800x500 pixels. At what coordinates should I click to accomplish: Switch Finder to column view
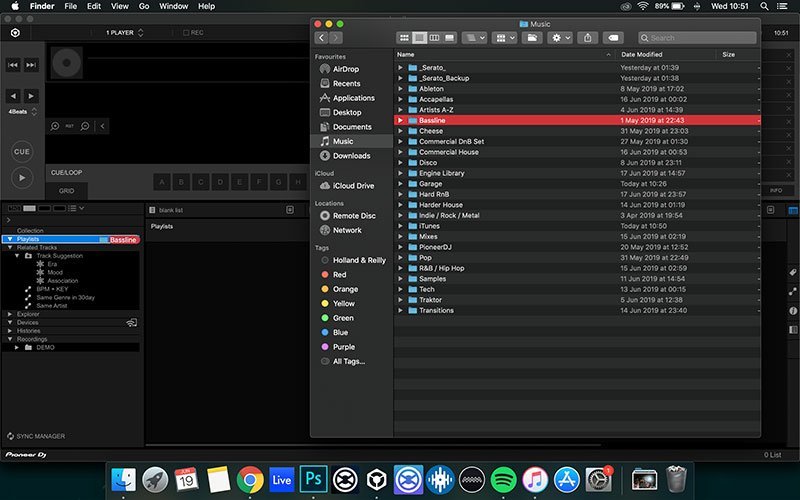pyautogui.click(x=435, y=37)
